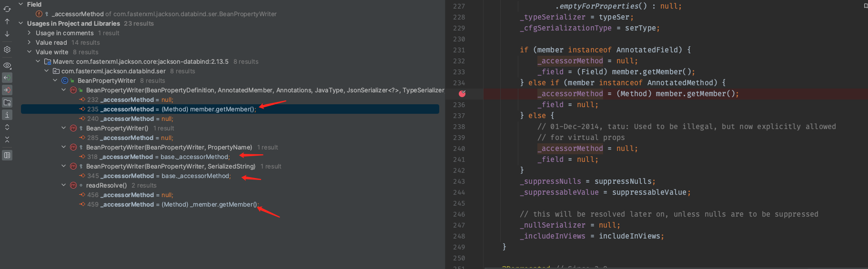This screenshot has height=269, width=868.
Task: Rerun the Find Usages search
Action: (7, 9)
